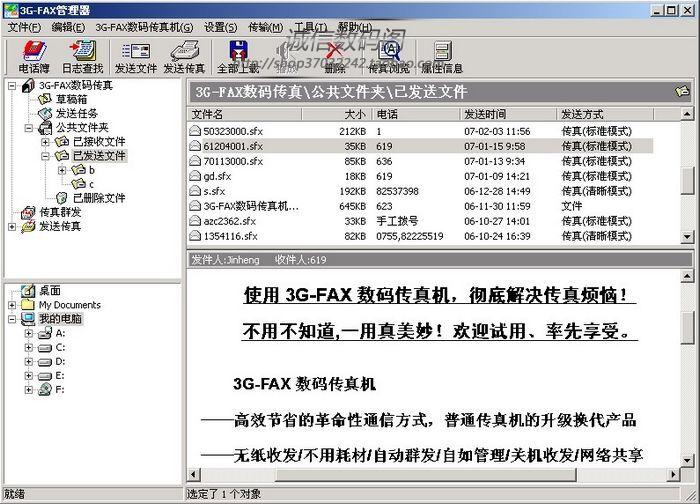700x504 pixels.
Task: Select the A: floppy drive
Action: click(60, 333)
